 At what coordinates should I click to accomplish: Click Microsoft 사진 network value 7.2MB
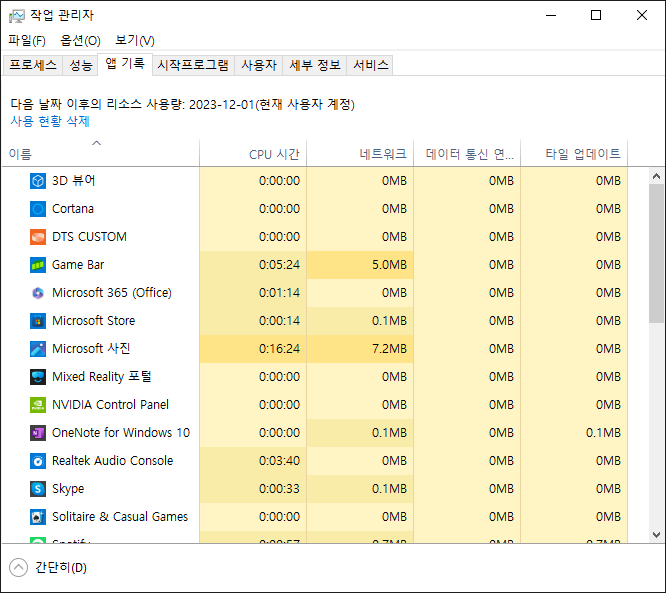389,349
